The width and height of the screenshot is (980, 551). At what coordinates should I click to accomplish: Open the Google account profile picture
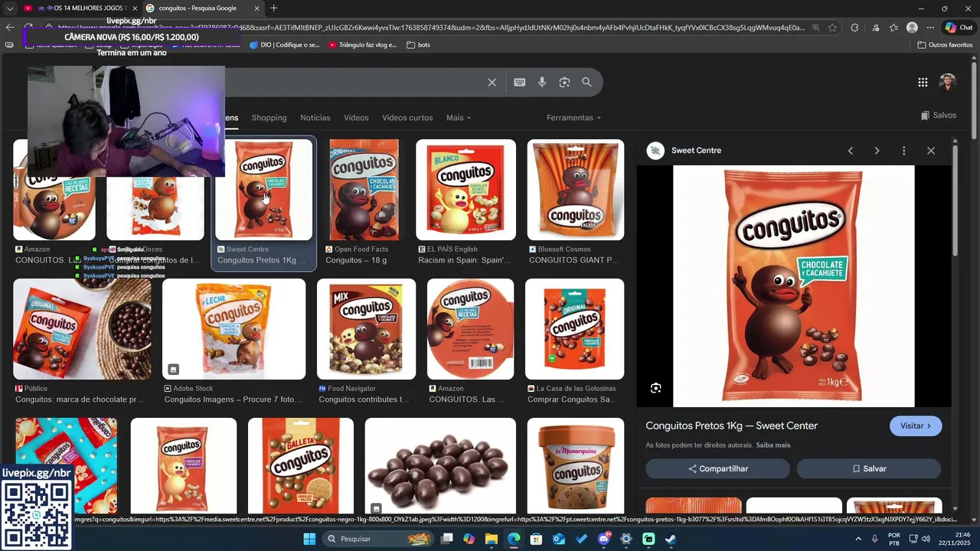(x=948, y=83)
